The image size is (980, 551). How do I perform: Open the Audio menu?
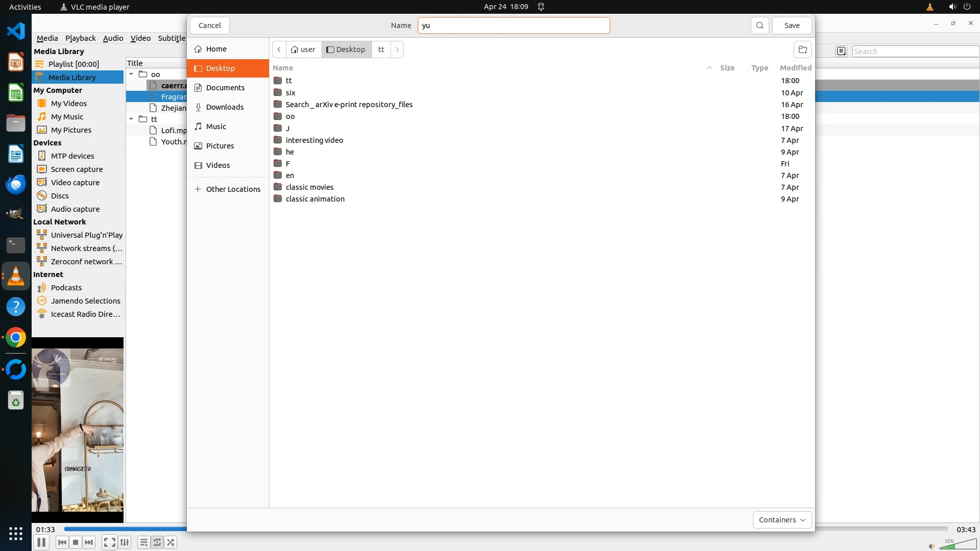coord(113,38)
